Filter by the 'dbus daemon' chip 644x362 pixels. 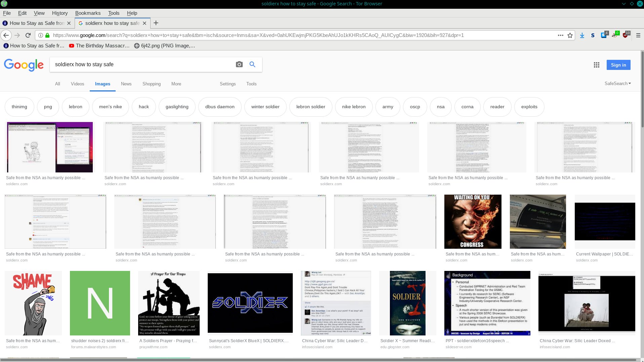coord(220,107)
